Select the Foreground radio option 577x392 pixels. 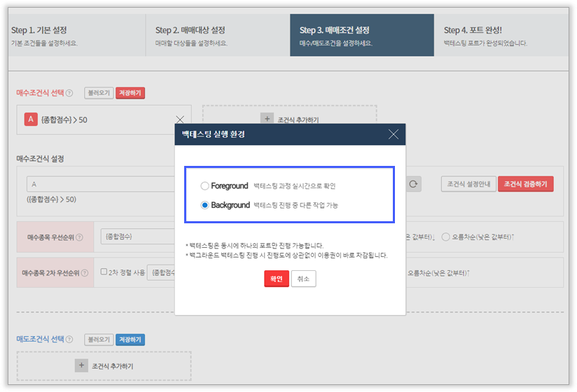204,186
